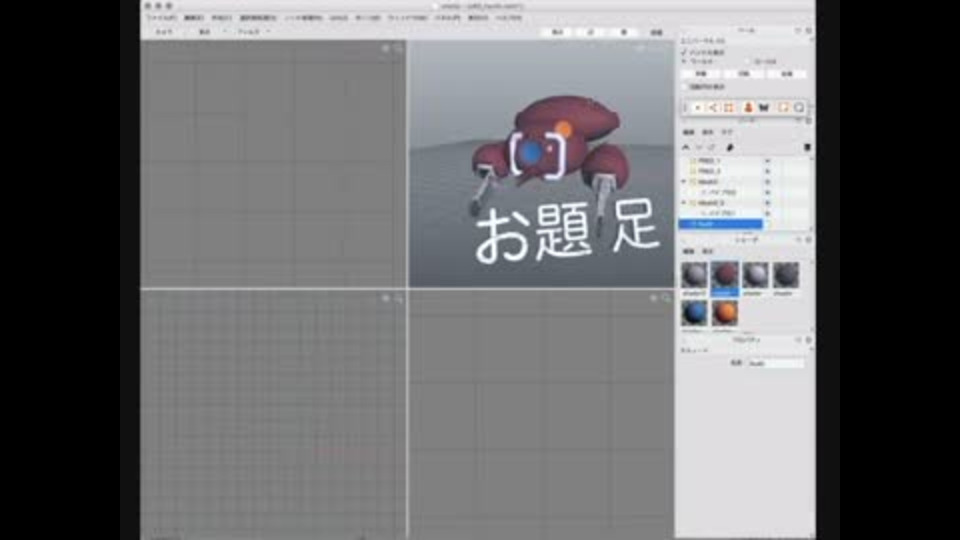Toggle edge (line) editing icon in edit options
The height and width of the screenshot is (540, 960).
coord(713,108)
